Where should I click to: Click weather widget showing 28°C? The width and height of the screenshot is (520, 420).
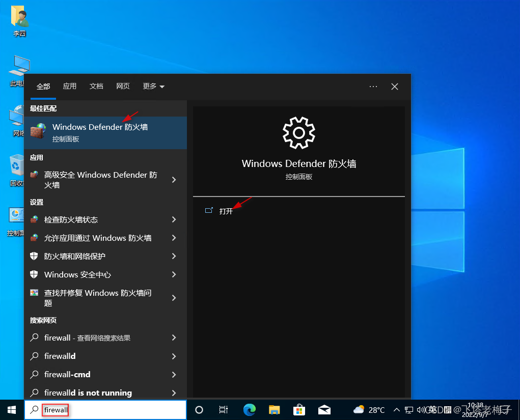click(x=369, y=410)
